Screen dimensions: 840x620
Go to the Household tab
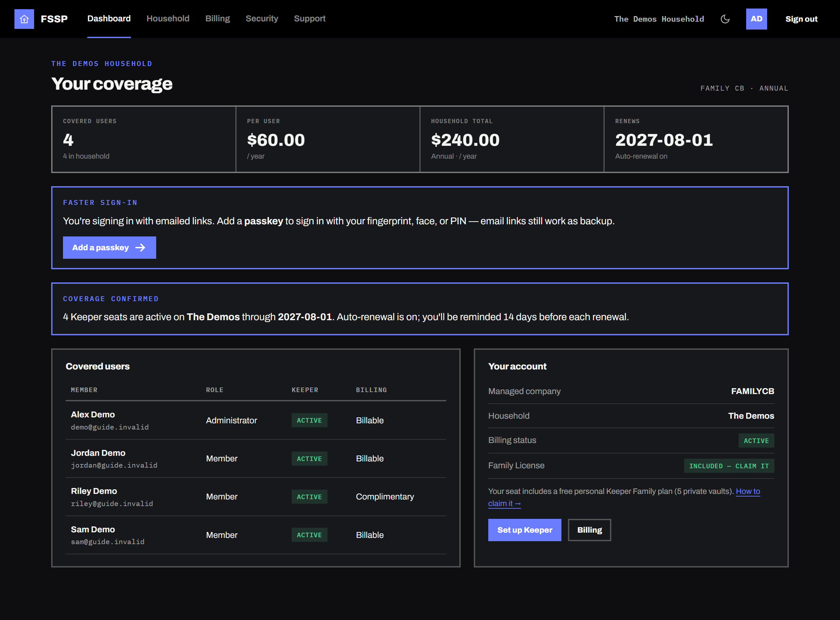[x=168, y=19]
